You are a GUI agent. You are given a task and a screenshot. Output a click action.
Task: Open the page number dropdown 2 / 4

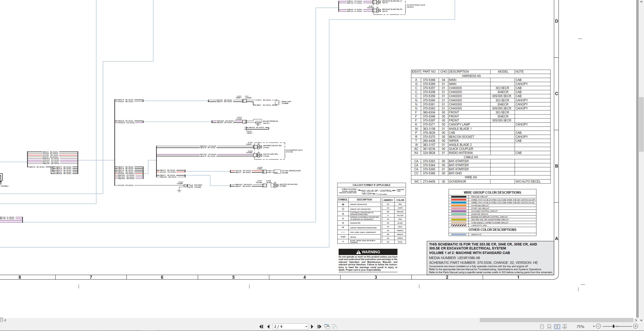click(306, 327)
